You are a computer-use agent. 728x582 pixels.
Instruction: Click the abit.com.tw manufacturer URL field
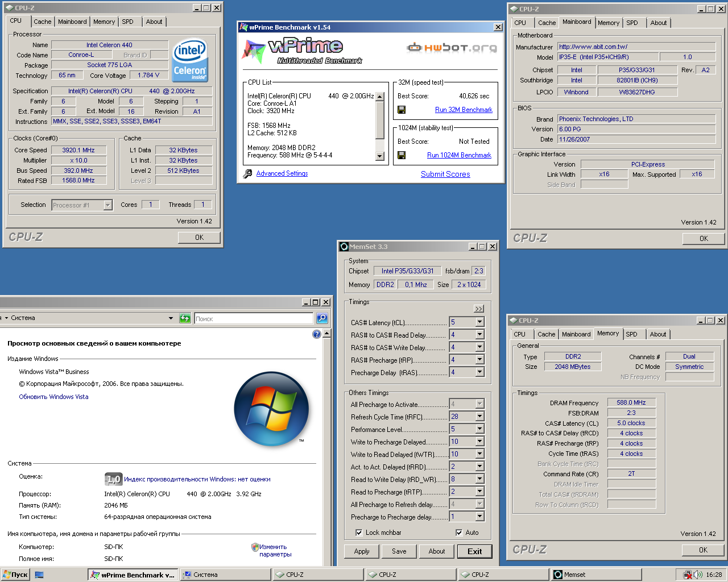[x=636, y=47]
